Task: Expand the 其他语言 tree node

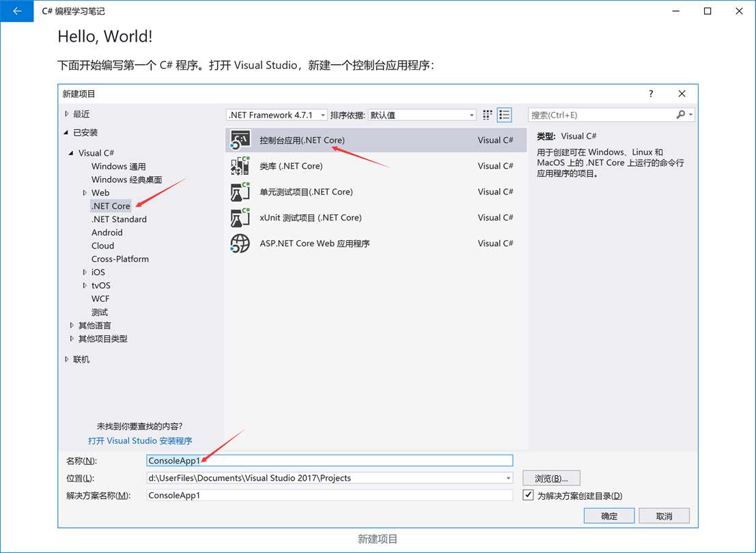Action: coord(72,326)
